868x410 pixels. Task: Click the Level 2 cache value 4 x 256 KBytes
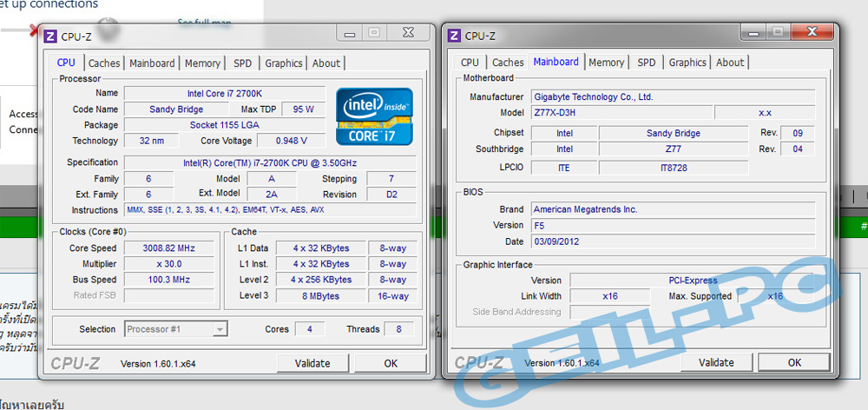point(321,280)
